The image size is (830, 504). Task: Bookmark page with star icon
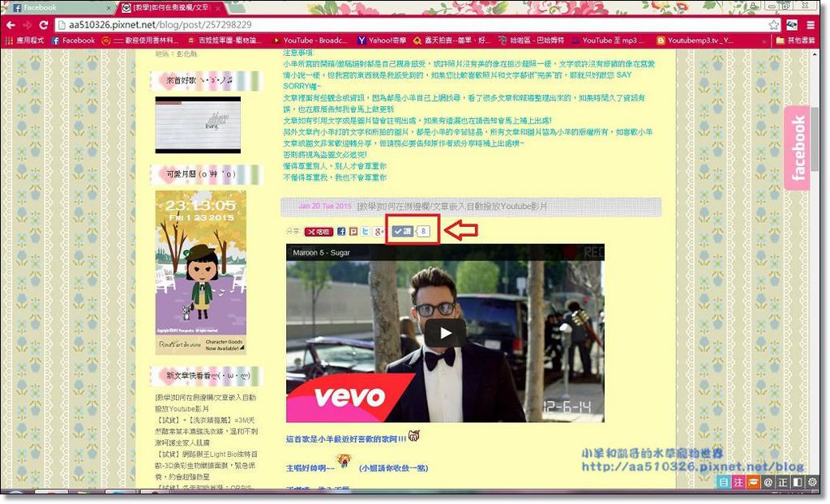(774, 25)
